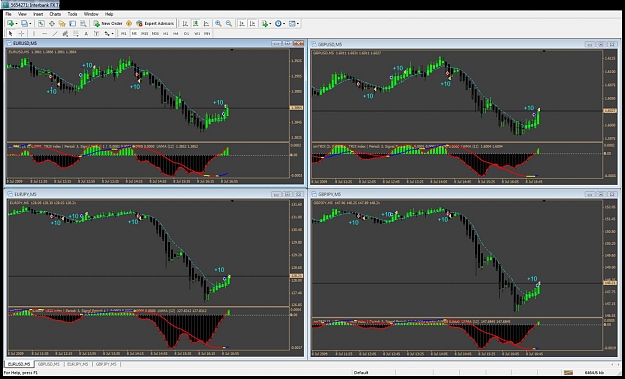Switch to Bar Chart display mode
625x379 pixels.
tap(185, 24)
